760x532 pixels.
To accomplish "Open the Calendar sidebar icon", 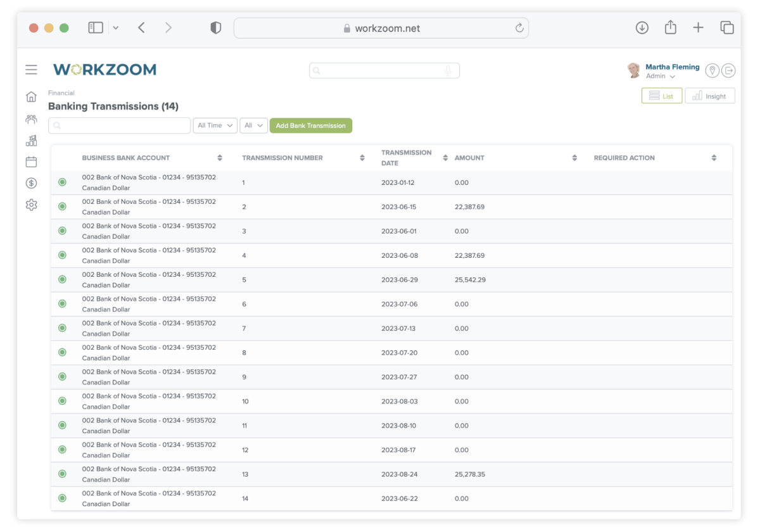I will click(x=31, y=161).
